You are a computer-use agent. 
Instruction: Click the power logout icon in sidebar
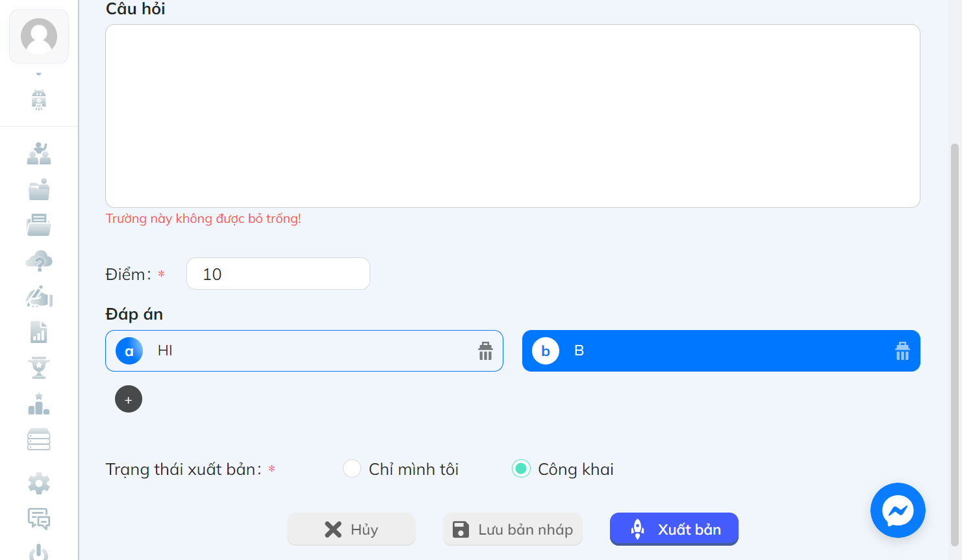coord(39,552)
